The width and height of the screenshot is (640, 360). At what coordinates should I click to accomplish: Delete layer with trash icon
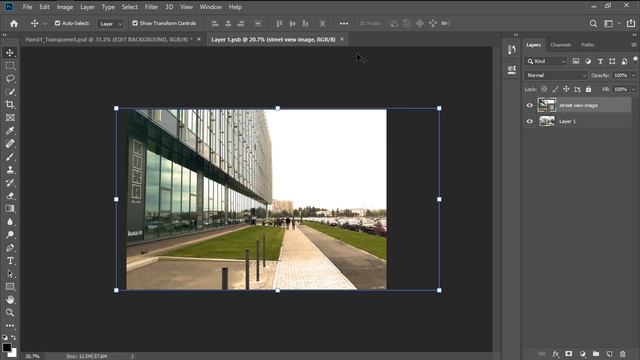coord(622,354)
